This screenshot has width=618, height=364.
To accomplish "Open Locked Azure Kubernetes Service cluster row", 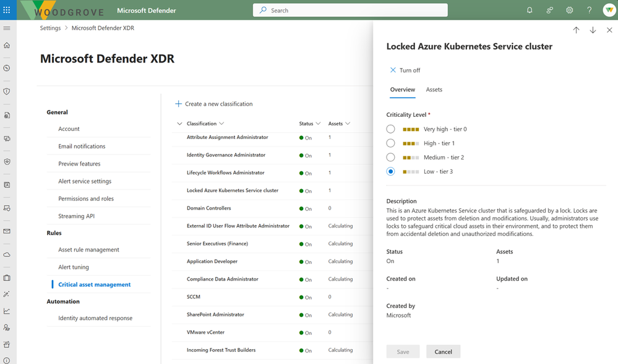I will click(x=272, y=191).
